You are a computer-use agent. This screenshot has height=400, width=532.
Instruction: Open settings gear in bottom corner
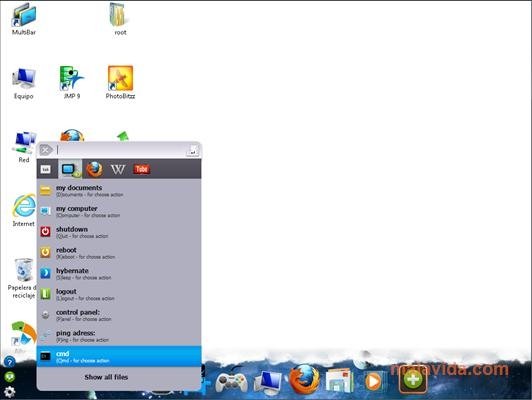point(10,392)
